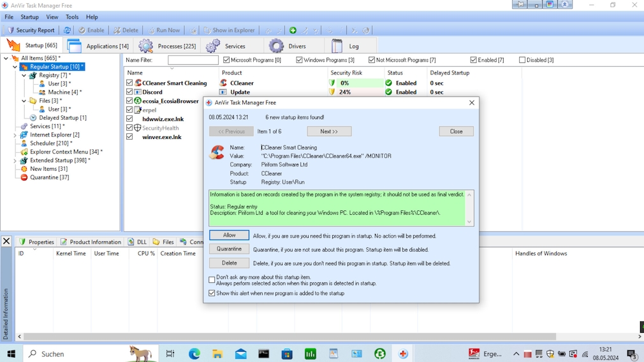Expand the Internet Explorer tree node
Viewport: 644px width, 362px height.
(15, 134)
